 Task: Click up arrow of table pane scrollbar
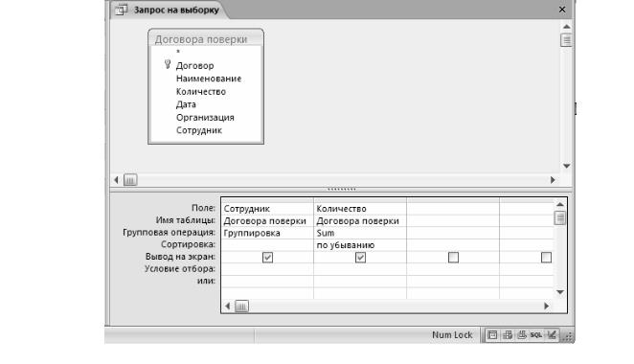(x=566, y=27)
